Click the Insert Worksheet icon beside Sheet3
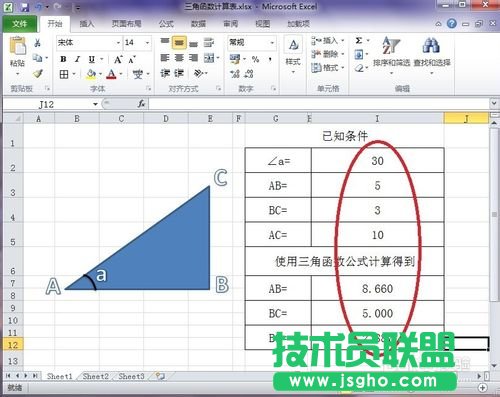The image size is (500, 397). pyautogui.click(x=160, y=376)
